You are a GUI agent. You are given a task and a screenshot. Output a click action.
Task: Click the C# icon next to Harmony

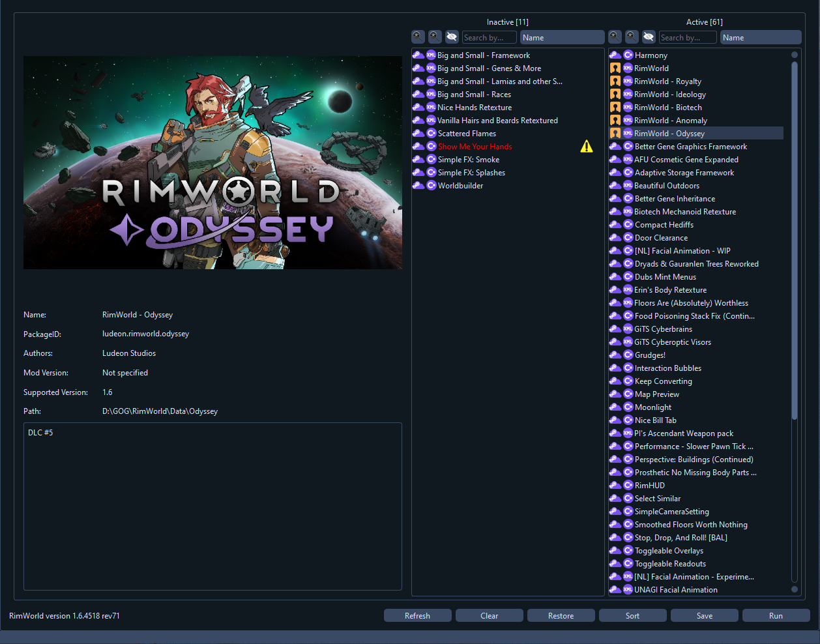628,55
